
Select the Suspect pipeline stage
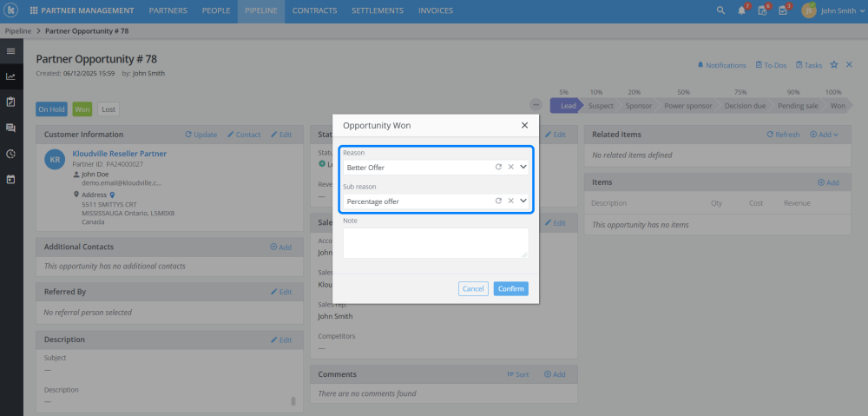[600, 105]
